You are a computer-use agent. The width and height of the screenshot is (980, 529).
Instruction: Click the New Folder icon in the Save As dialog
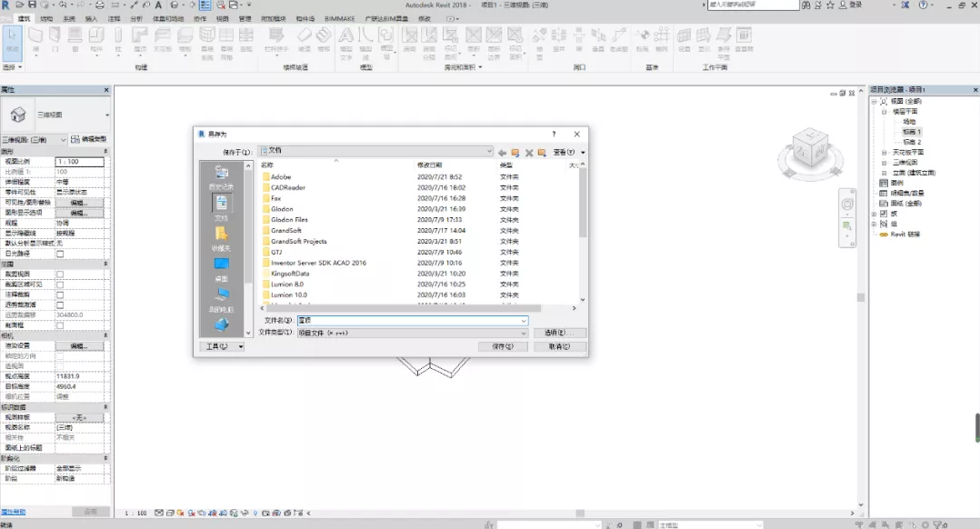tap(542, 153)
